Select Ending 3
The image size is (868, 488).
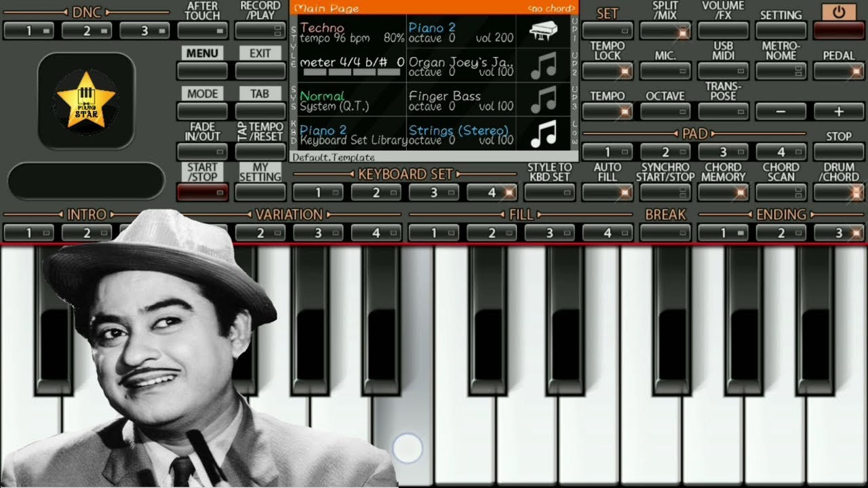(839, 232)
